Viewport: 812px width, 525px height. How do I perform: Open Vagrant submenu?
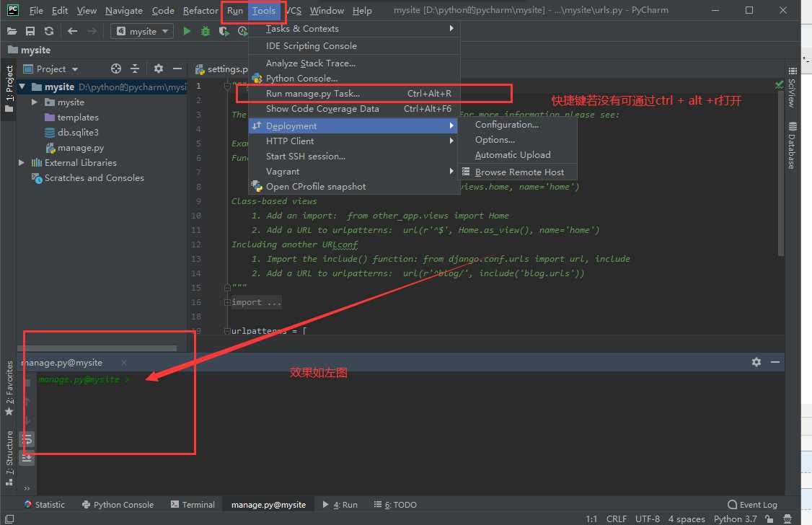click(x=353, y=172)
